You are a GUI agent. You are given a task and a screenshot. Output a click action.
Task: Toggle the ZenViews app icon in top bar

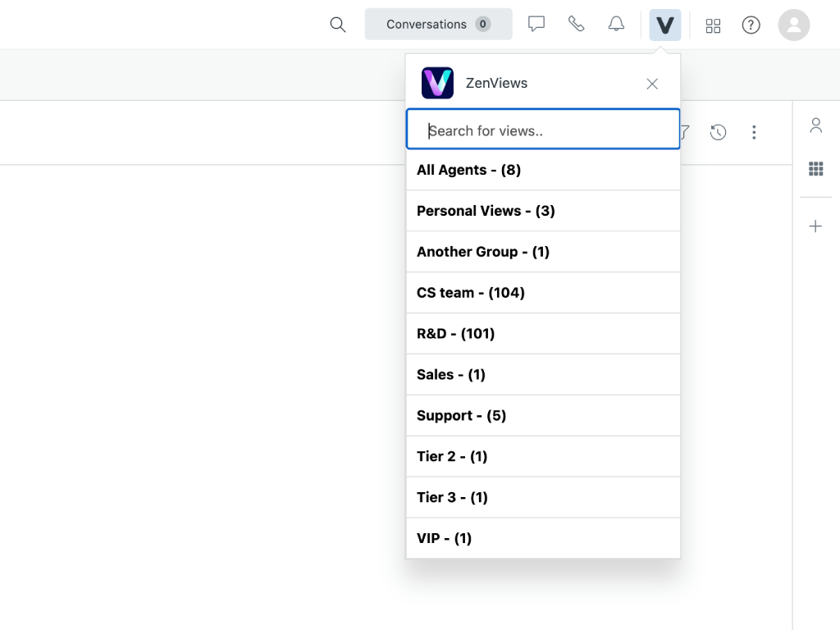tap(664, 25)
